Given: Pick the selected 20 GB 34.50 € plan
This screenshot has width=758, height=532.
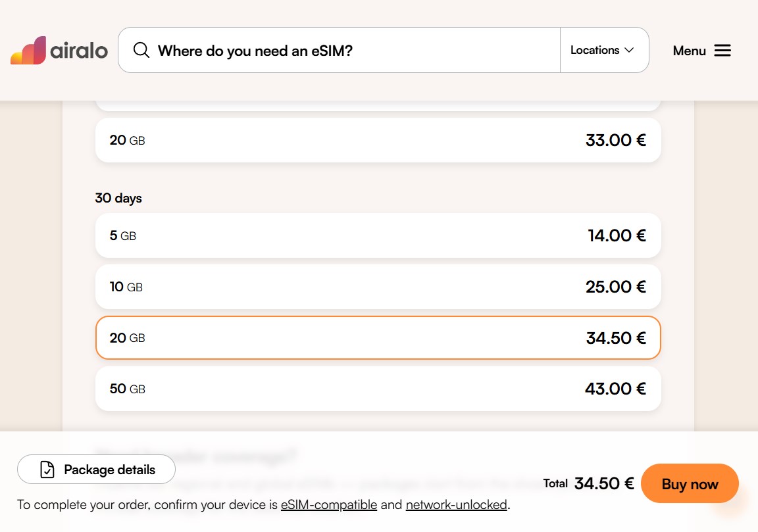Looking at the screenshot, I should (x=378, y=338).
